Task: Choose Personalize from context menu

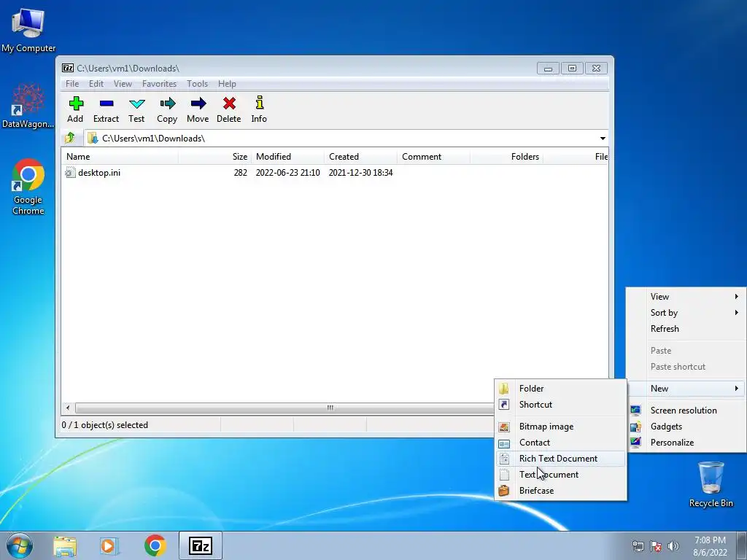Action: 686,443
